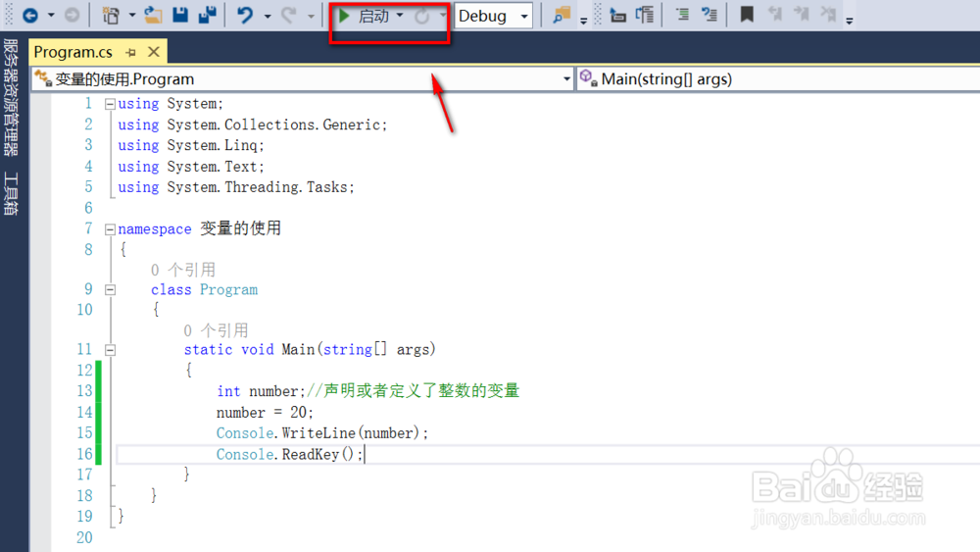Click 'using System.Linq;' line

191,146
